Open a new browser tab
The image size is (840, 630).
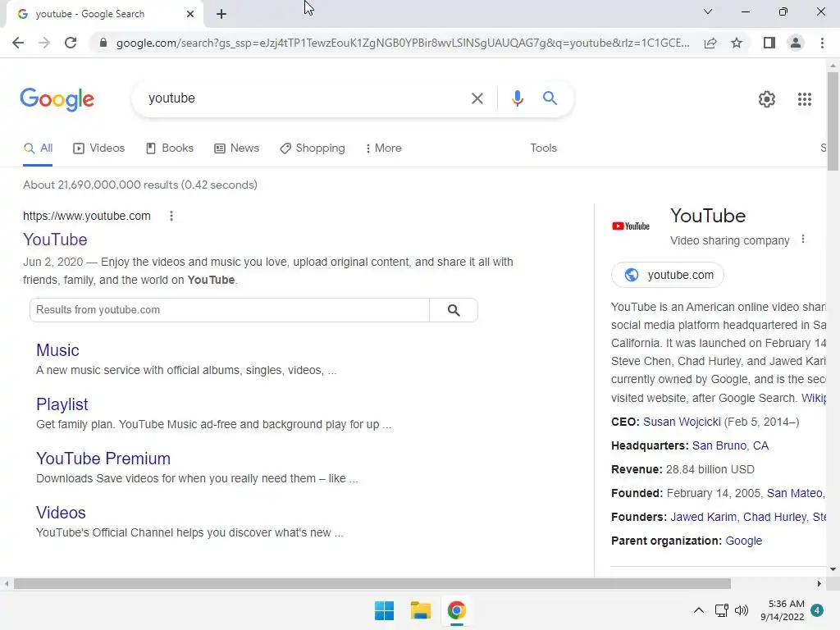click(x=221, y=14)
